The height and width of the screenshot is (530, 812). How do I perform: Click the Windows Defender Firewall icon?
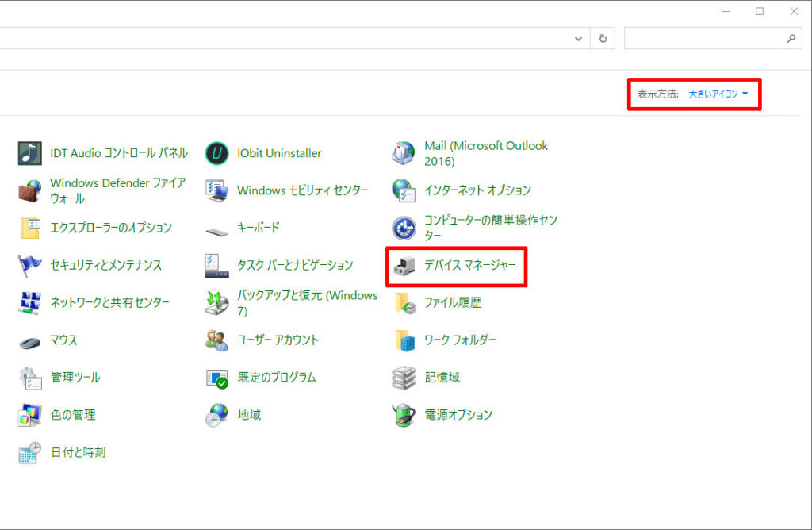30,190
